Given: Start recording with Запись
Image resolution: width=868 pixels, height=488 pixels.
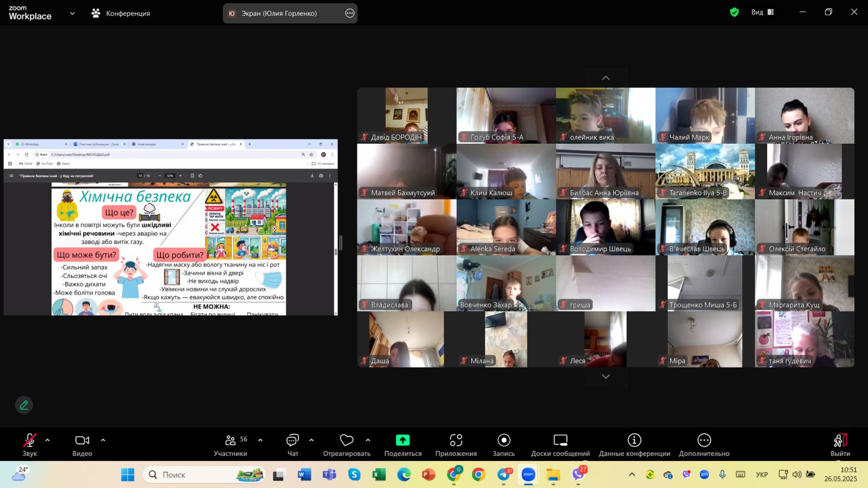Looking at the screenshot, I should point(503,445).
